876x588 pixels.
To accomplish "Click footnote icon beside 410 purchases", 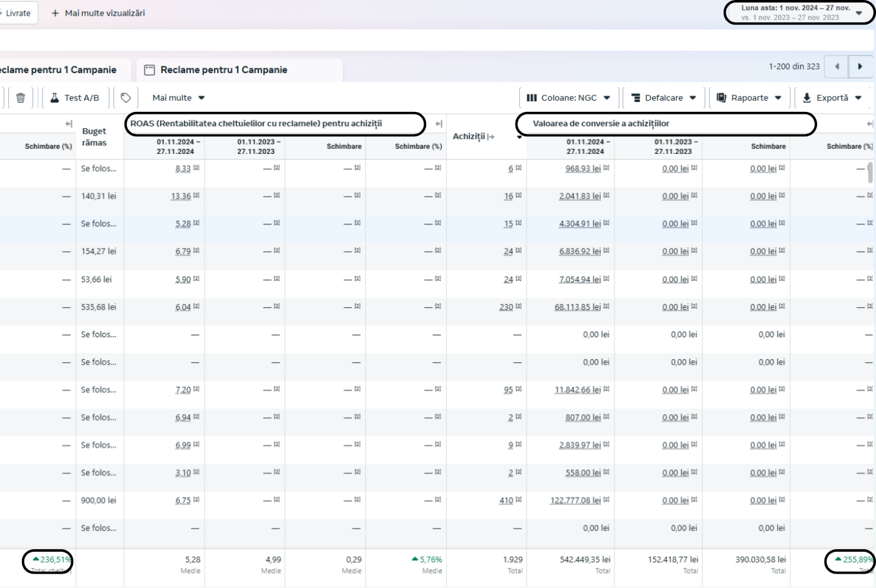I will [x=519, y=499].
